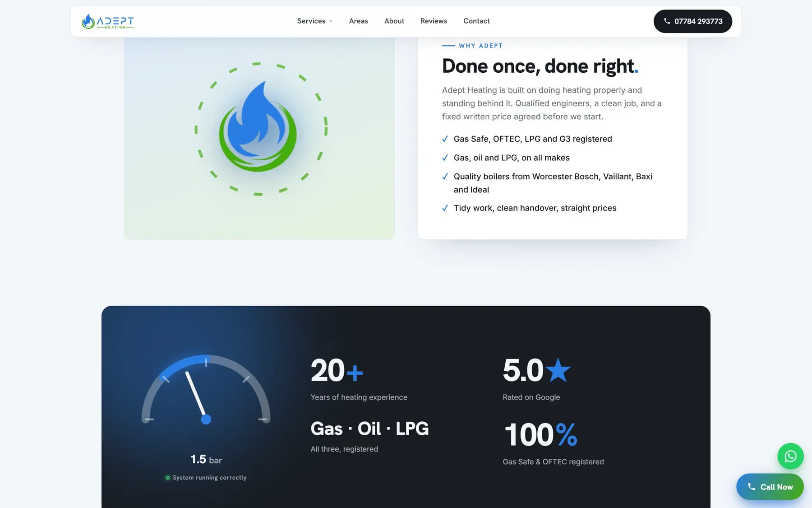Tap the Call Now floating button
Viewport: 812px width, 508px height.
770,487
